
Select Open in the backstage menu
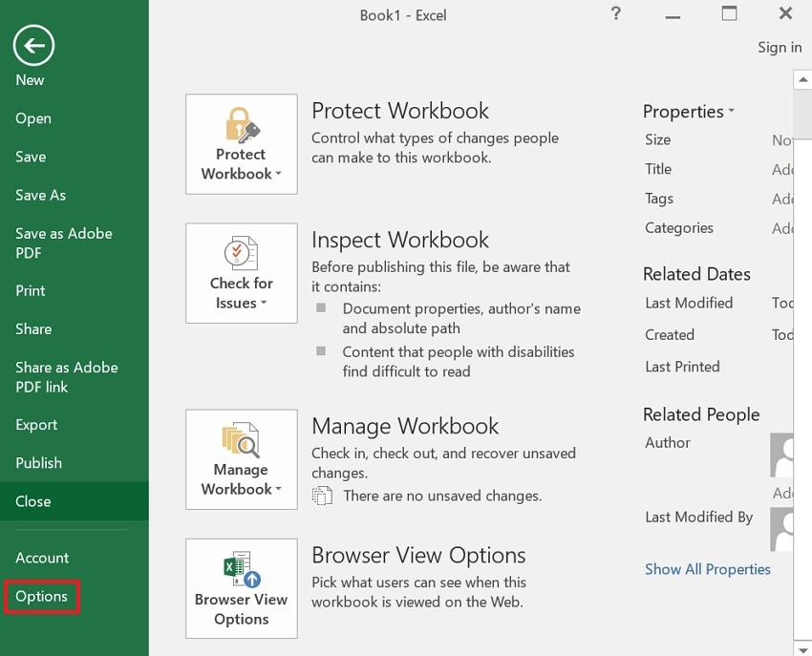coord(33,118)
